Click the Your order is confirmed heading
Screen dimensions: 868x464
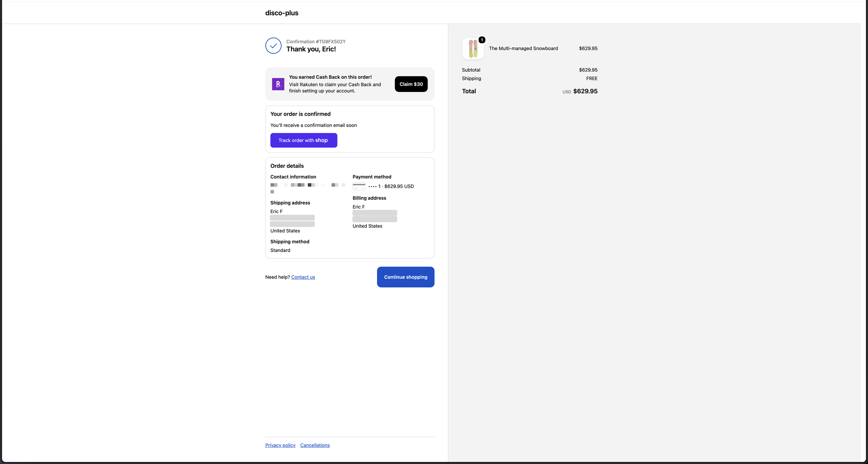pyautogui.click(x=300, y=114)
